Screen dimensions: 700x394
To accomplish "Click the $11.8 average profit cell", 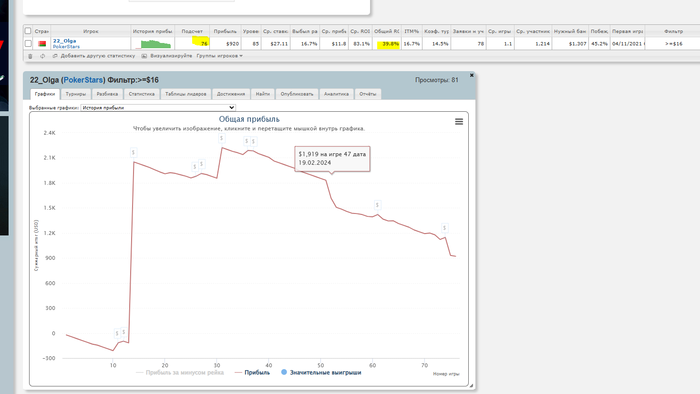I will pos(334,43).
